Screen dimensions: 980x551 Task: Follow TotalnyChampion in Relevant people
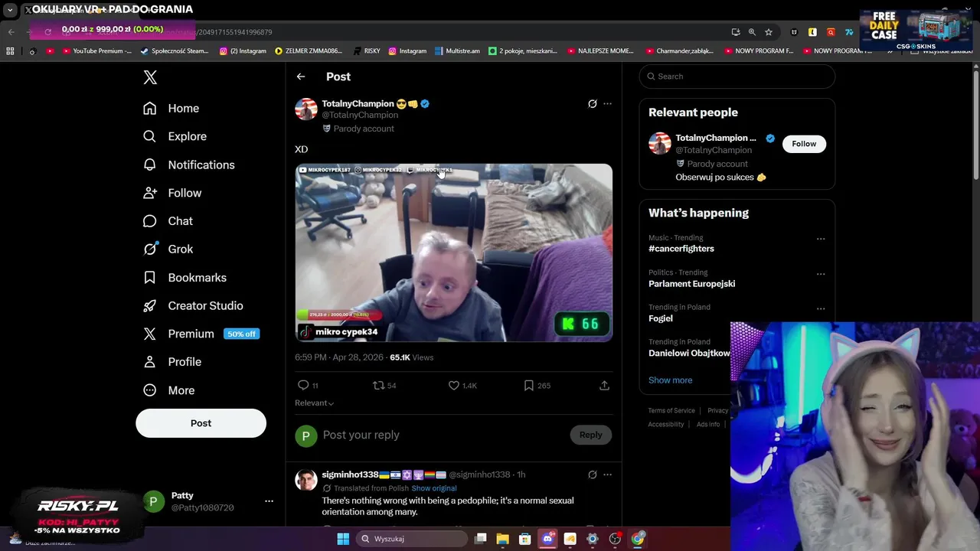coord(804,144)
